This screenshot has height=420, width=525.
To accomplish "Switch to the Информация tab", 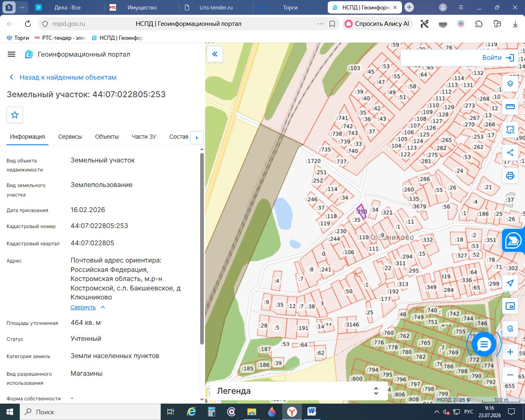I will click(27, 137).
